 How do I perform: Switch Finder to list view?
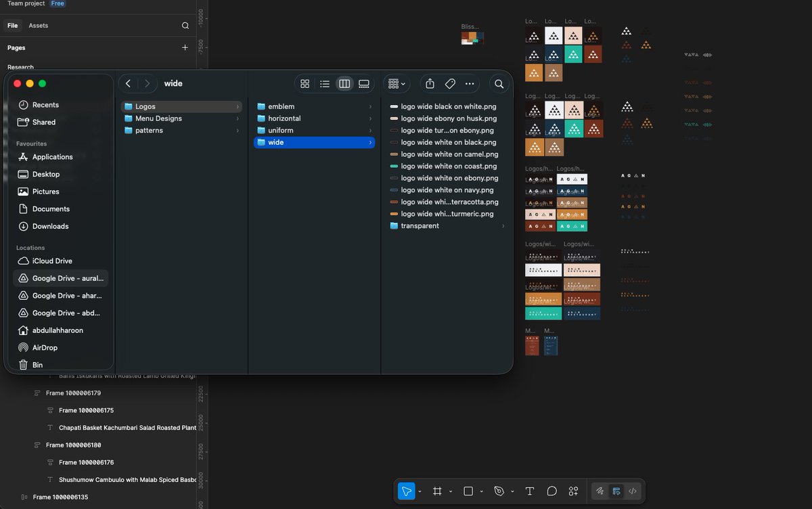(x=325, y=84)
